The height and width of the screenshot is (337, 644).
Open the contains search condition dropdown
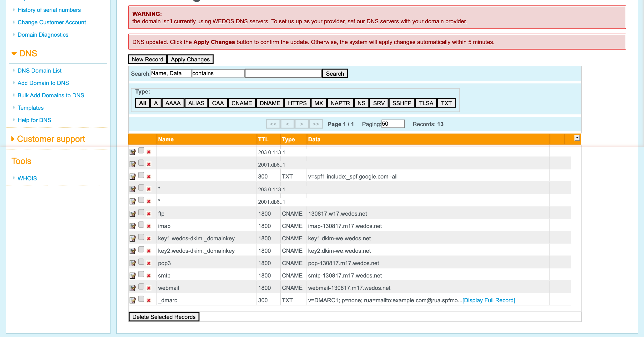click(x=218, y=73)
